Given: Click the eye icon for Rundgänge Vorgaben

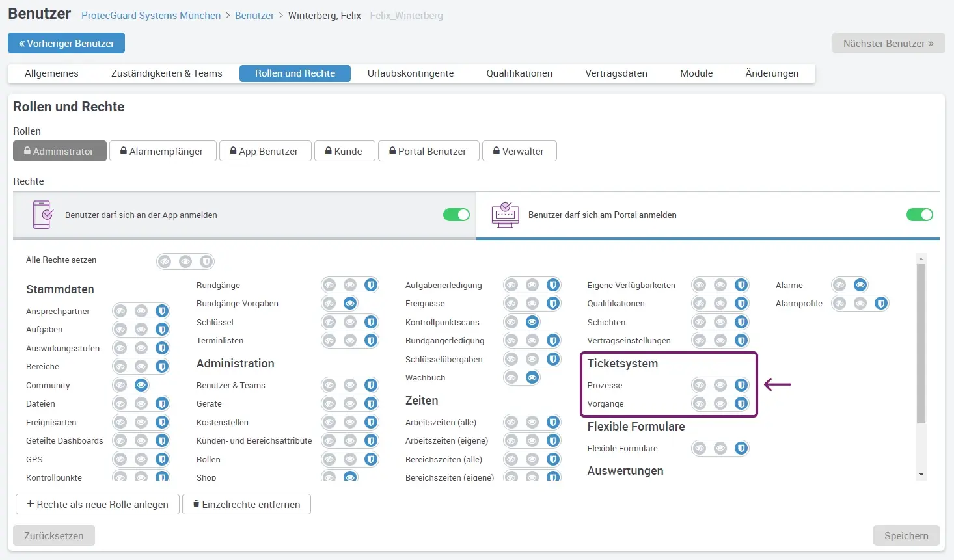Looking at the screenshot, I should click(350, 304).
